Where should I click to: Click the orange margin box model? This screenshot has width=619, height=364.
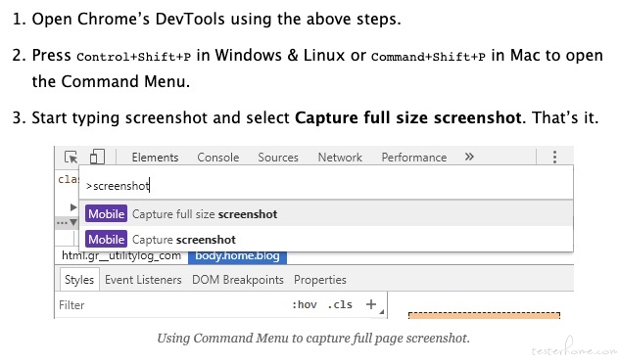pos(484,315)
